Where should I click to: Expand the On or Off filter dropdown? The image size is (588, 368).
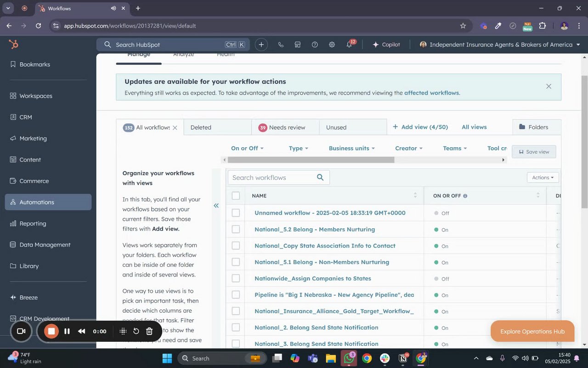coord(247,148)
